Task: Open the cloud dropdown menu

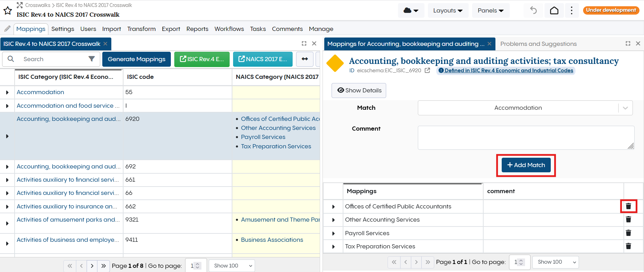Action: tap(411, 10)
